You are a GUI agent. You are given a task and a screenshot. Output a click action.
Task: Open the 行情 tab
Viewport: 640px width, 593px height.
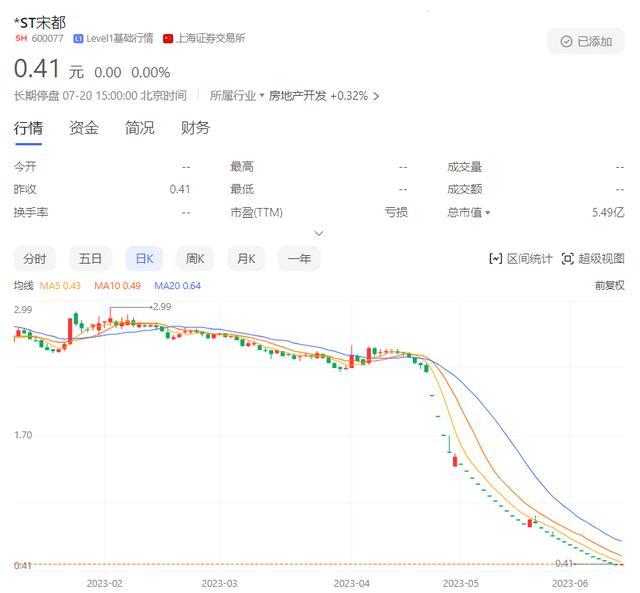point(28,128)
